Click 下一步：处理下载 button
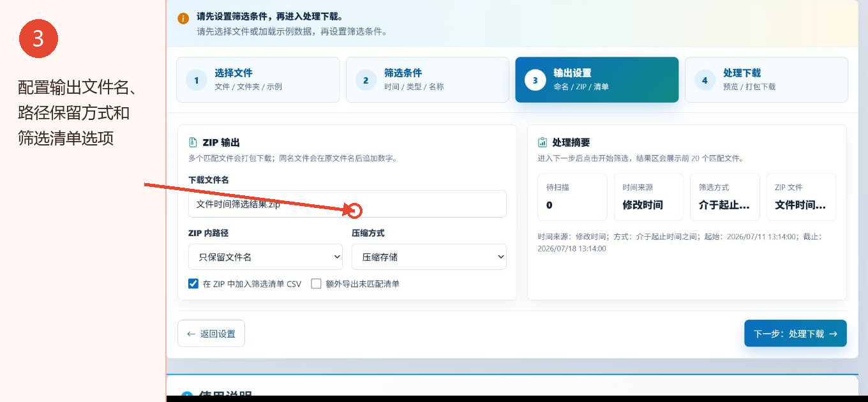This screenshot has width=868, height=402. (795, 334)
